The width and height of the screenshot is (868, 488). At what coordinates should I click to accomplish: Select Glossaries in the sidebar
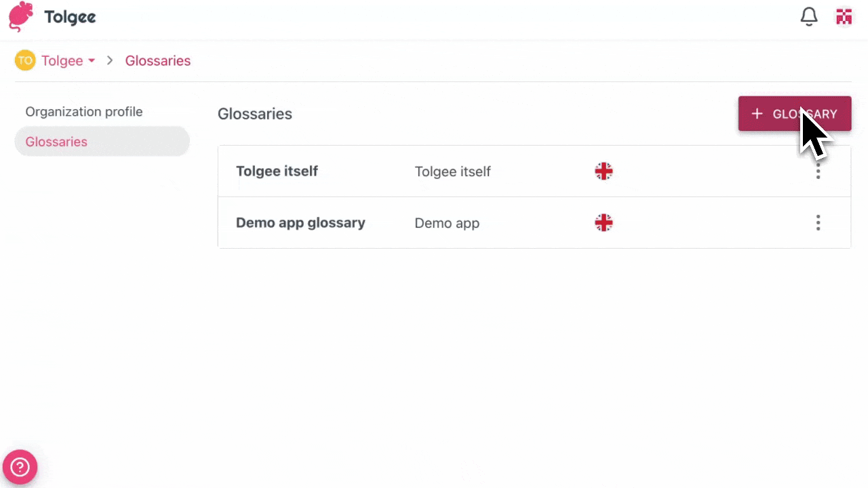click(56, 142)
